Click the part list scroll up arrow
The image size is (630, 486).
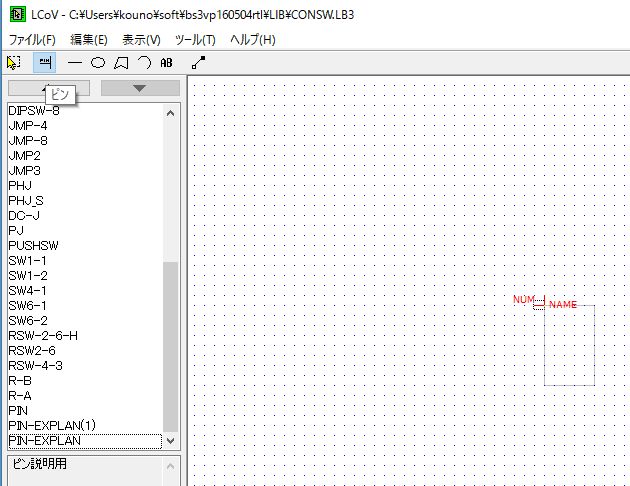pos(170,113)
